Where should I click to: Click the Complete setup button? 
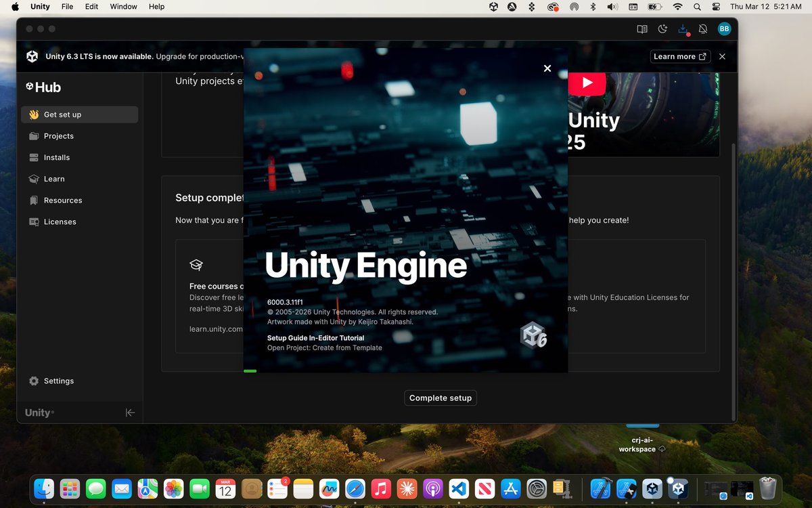(441, 398)
